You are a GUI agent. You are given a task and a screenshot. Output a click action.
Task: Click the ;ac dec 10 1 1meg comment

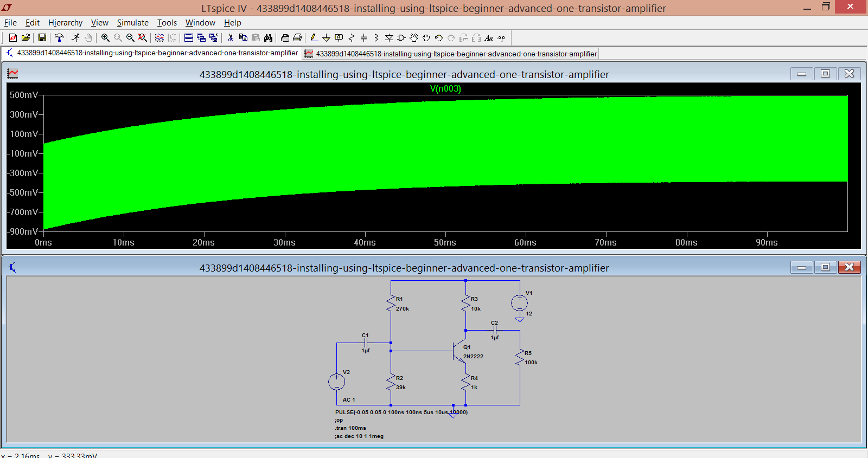pos(359,436)
